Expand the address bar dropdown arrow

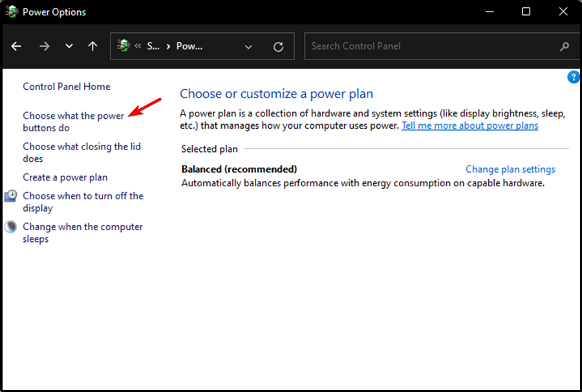coord(248,46)
